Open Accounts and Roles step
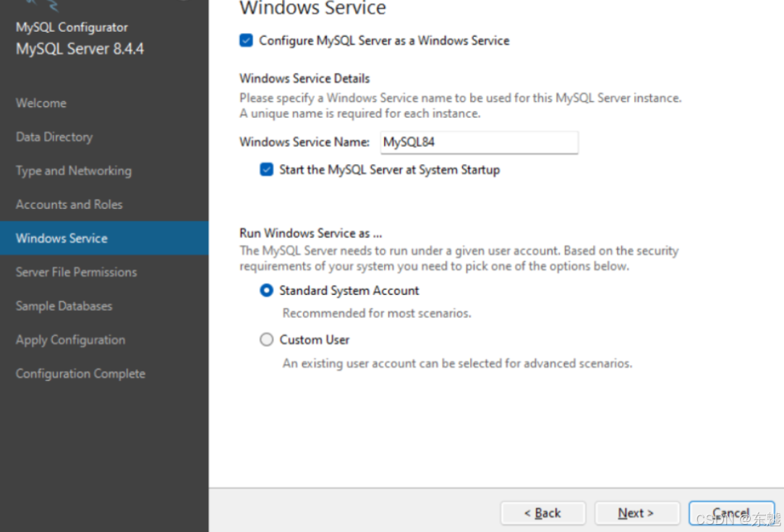This screenshot has width=784, height=532. pyautogui.click(x=69, y=205)
